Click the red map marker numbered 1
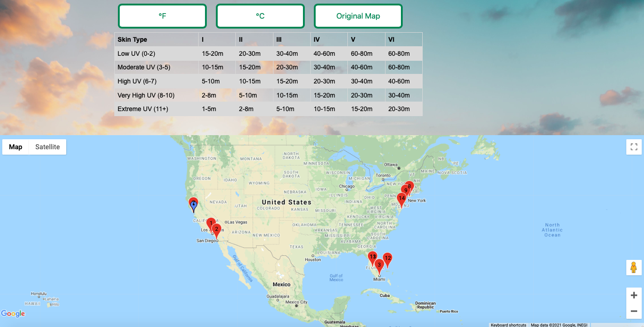This screenshot has height=327, width=644. click(x=211, y=224)
